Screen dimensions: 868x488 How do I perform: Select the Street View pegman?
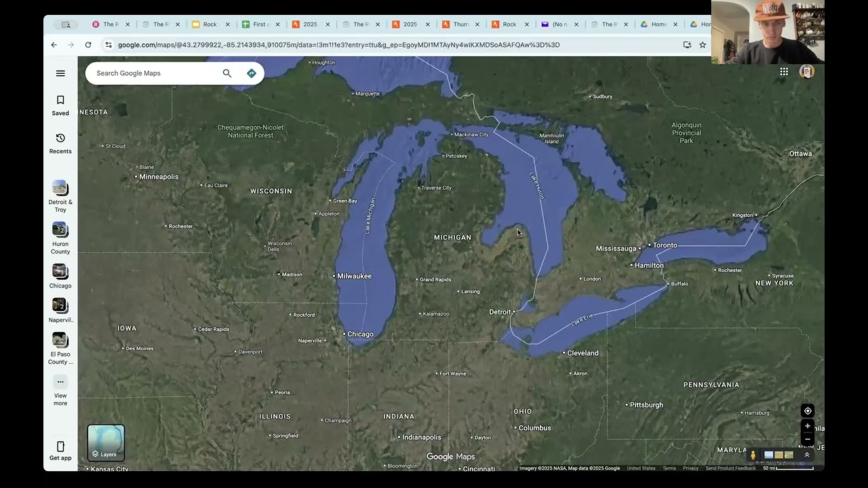click(753, 455)
